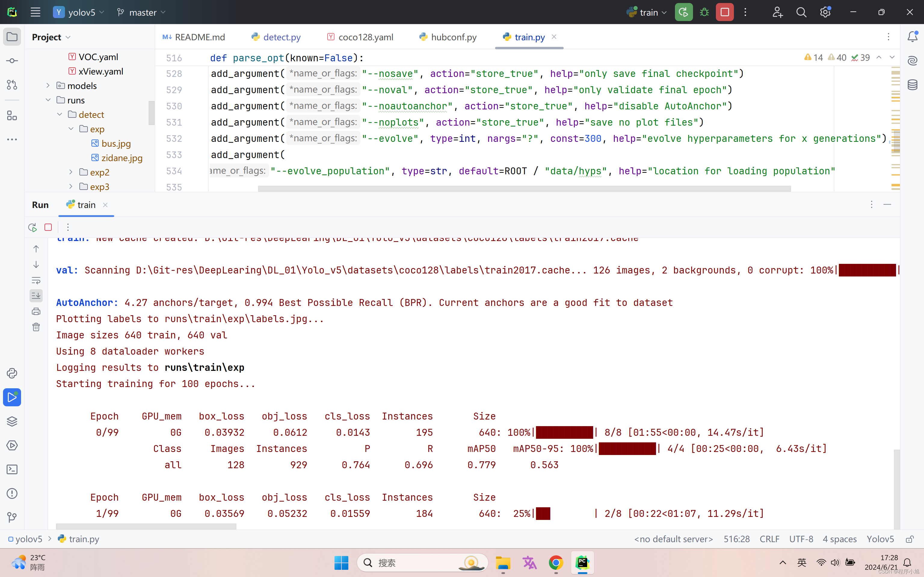The width and height of the screenshot is (924, 577).
Task: Collapse the detect folder
Action: click(x=60, y=114)
